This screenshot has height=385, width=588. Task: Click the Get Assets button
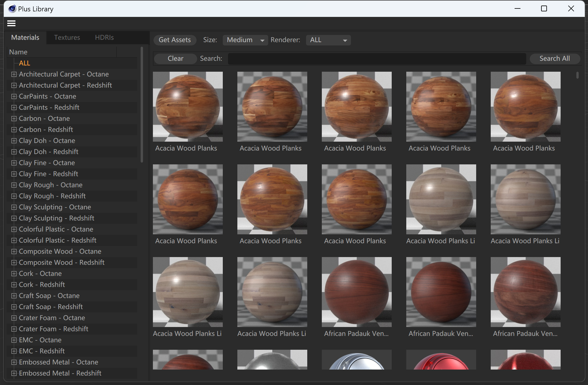(x=175, y=40)
